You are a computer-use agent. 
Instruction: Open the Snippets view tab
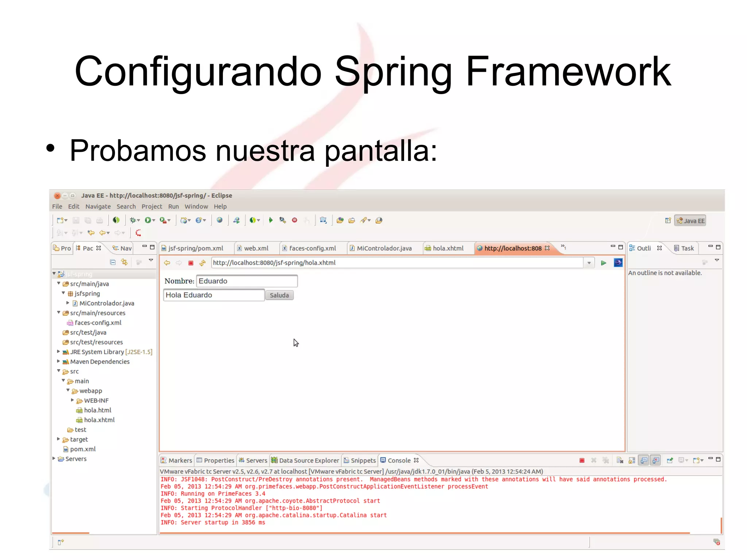point(359,460)
